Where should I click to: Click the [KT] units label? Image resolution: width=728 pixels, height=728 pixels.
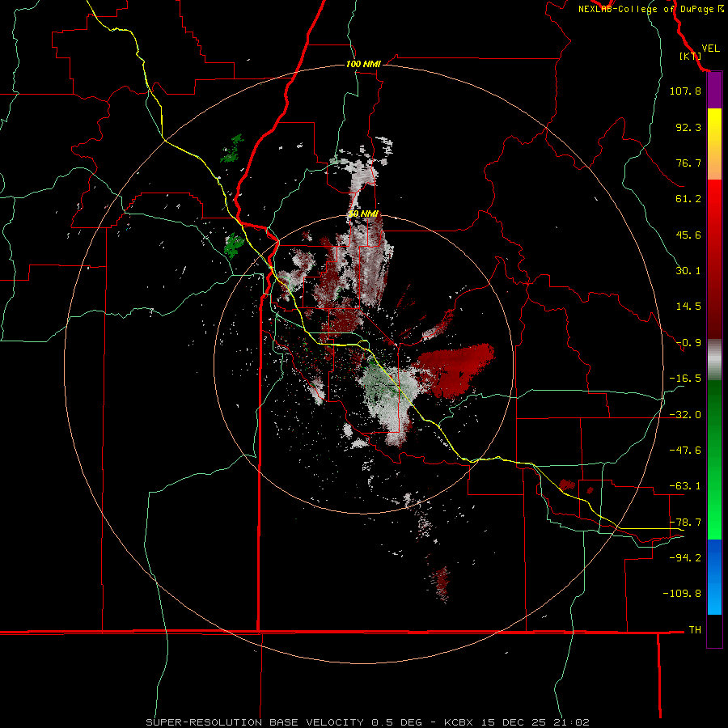coord(691,56)
